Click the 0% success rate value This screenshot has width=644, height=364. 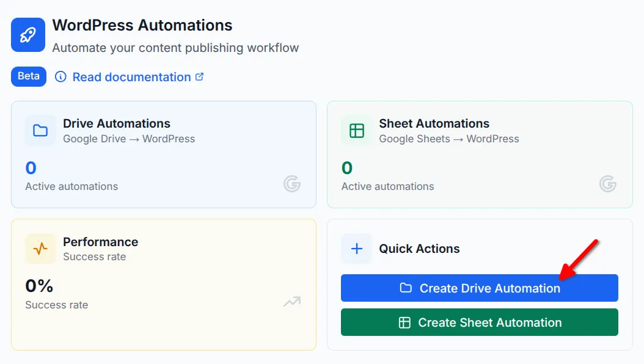(x=38, y=286)
